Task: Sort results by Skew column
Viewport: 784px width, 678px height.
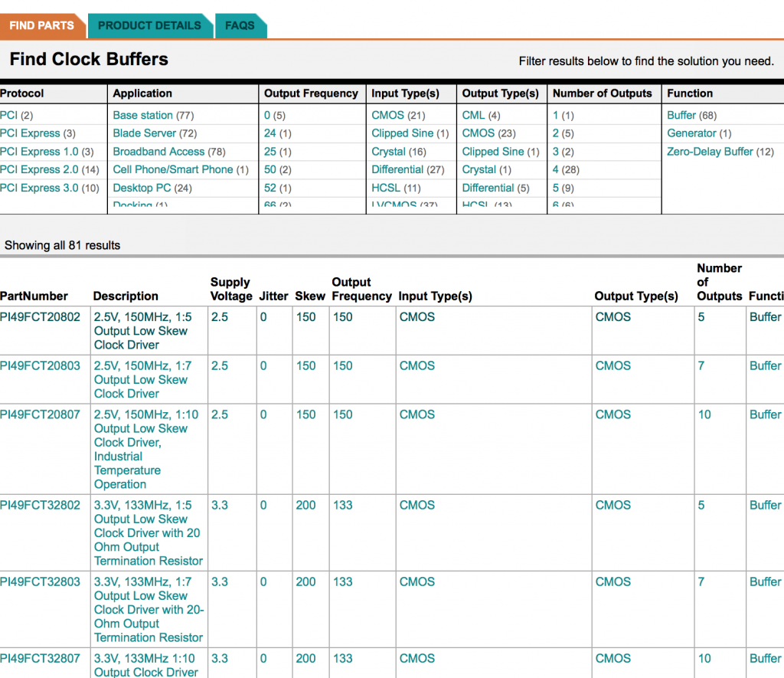Action: coord(310,296)
